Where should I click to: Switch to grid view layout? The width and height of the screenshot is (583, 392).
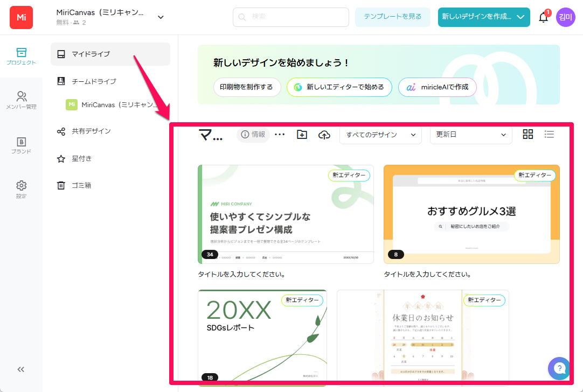528,135
